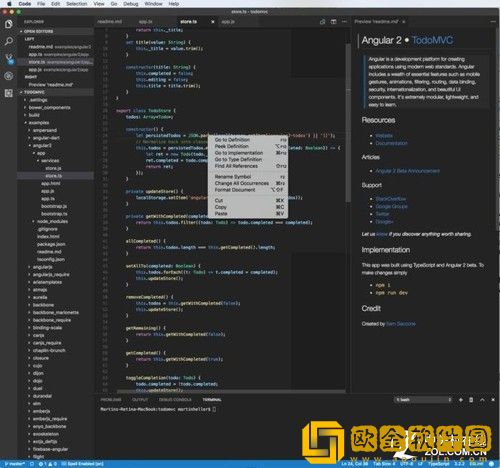Open the terminal shell selector dropdown
This screenshot has height=468, width=500.
pos(423,400)
